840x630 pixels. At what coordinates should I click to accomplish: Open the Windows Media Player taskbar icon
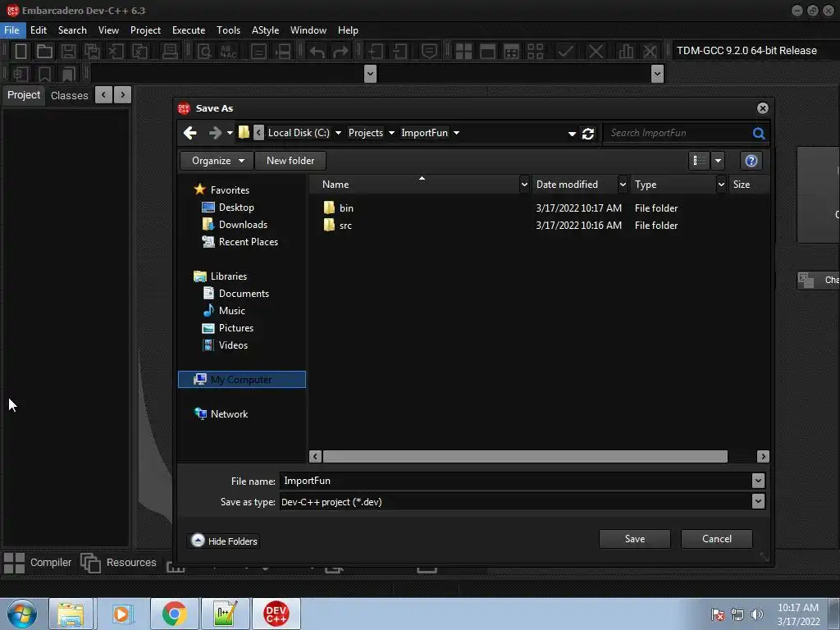pyautogui.click(x=121, y=614)
